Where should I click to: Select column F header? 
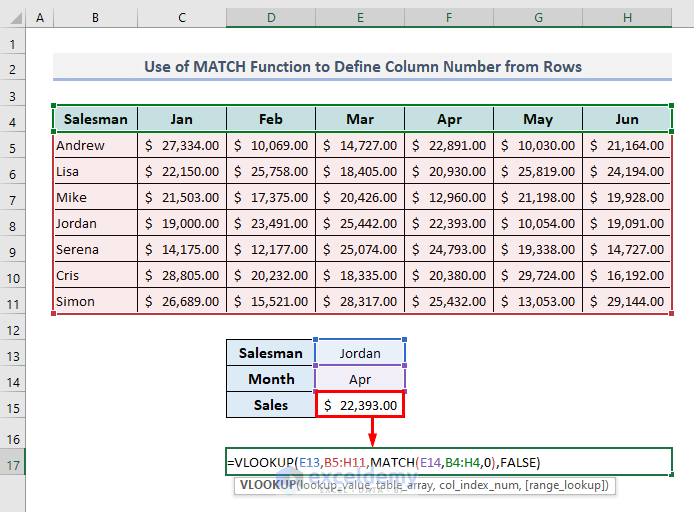(x=449, y=18)
